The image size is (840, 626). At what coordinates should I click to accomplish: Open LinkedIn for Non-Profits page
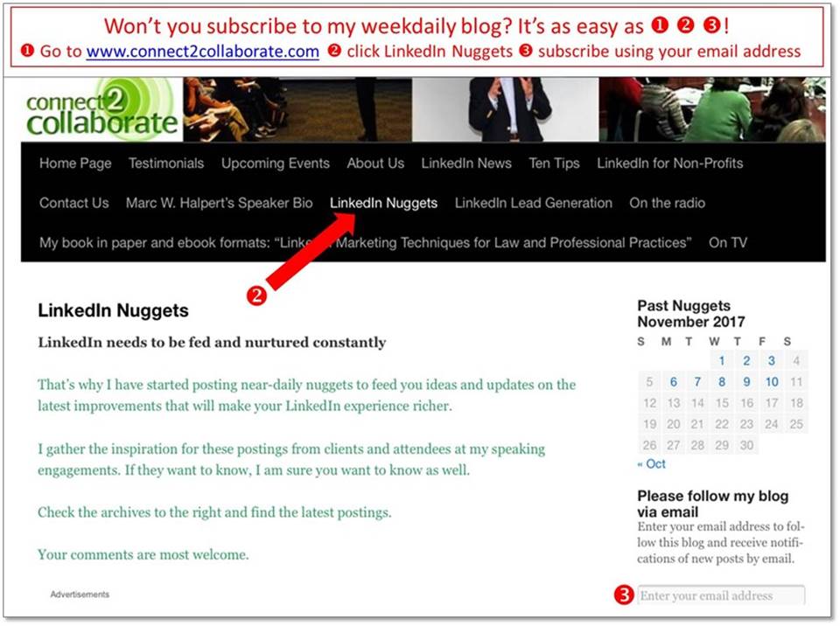tap(669, 163)
